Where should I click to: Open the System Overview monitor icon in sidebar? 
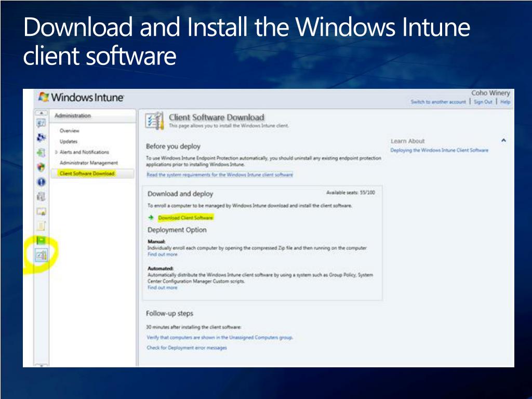tap(41, 123)
